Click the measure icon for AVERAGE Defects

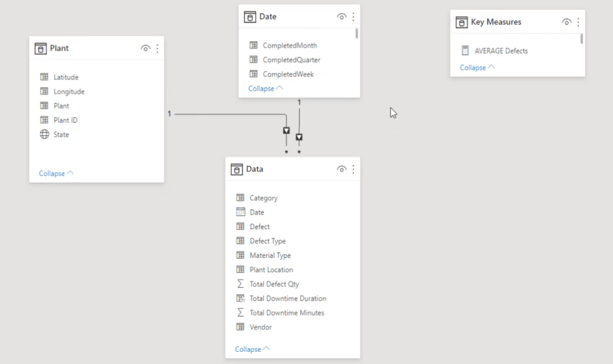[465, 50]
